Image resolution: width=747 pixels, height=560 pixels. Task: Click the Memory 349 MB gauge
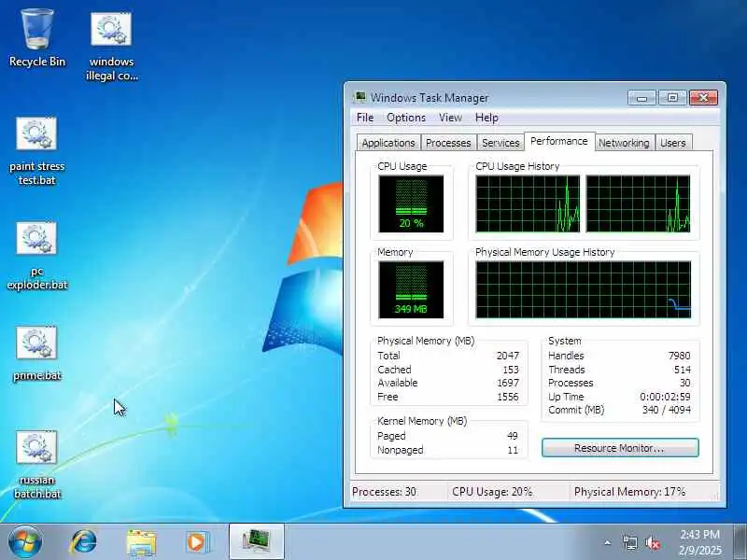coord(411,289)
